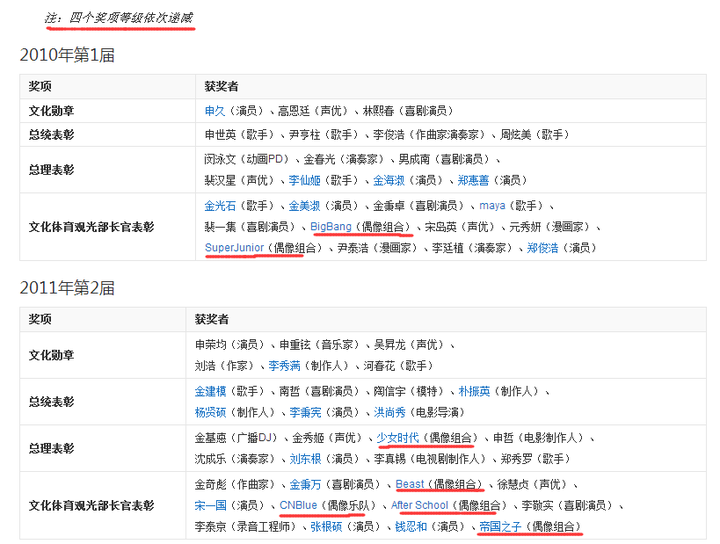Open the 杨贤硕 producer link
This screenshot has width=720, height=544.
[x=210, y=412]
